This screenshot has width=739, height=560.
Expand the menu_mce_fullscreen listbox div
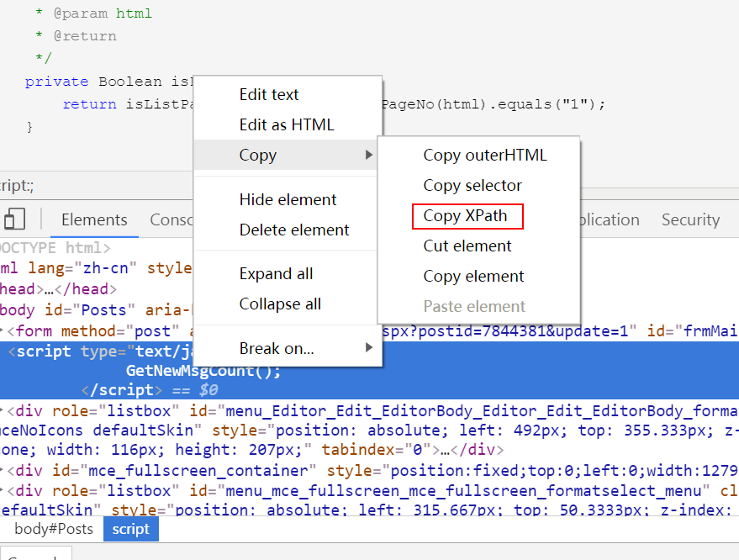pos(3,490)
